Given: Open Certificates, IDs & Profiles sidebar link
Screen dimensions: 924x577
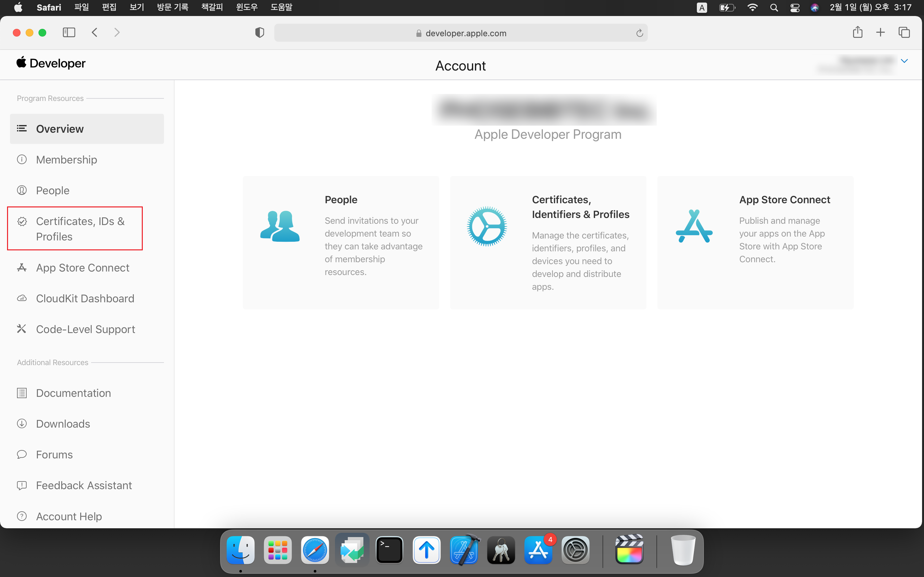Looking at the screenshot, I should click(80, 229).
